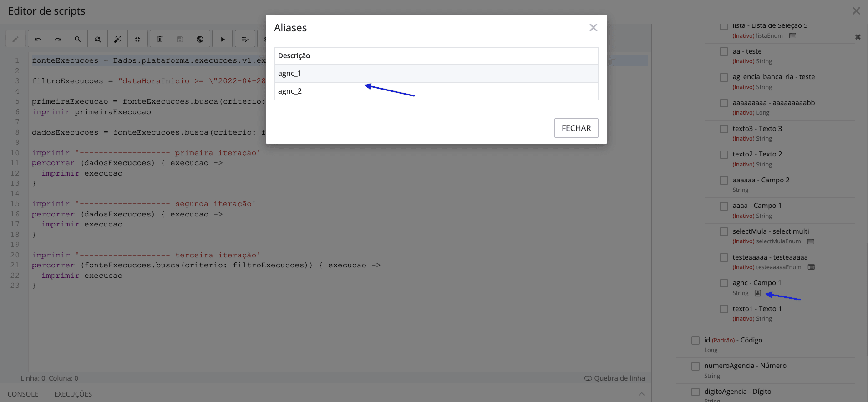Click the redo icon in the toolbar

[x=58, y=39]
